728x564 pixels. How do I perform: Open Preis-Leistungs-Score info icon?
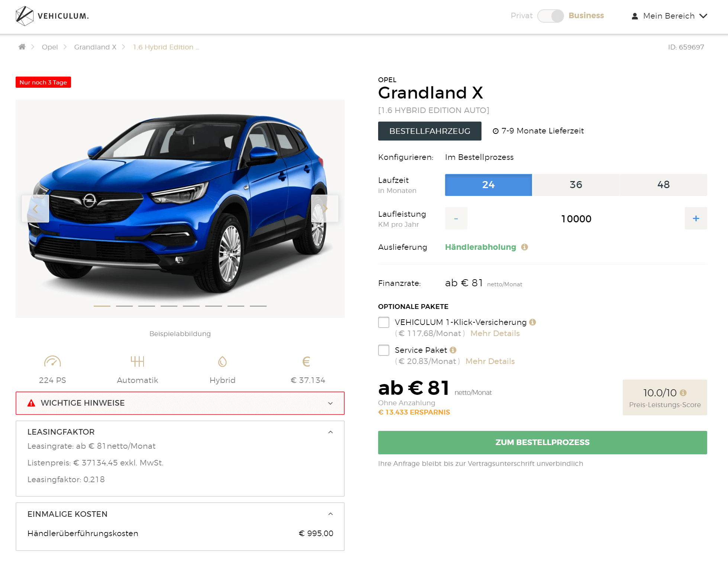click(683, 393)
